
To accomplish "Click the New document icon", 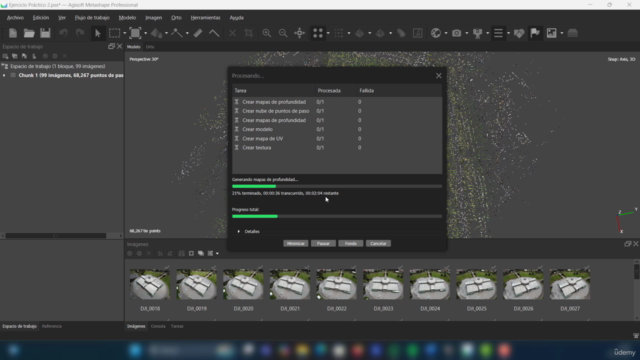I will pos(13,33).
